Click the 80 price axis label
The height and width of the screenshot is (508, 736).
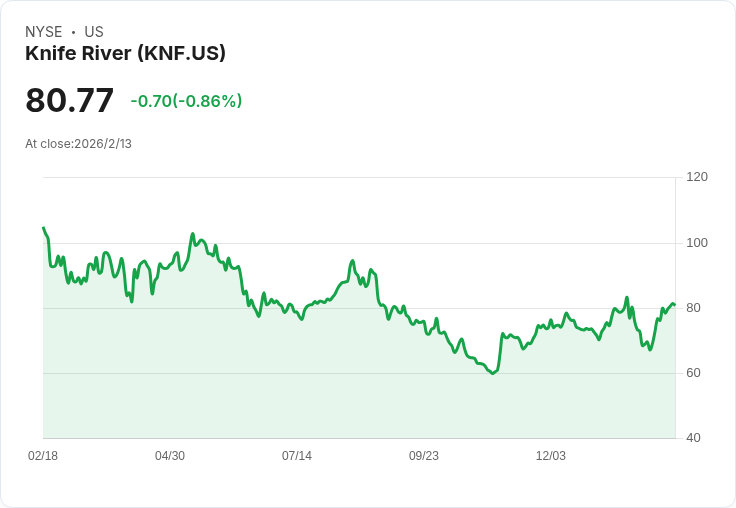tap(693, 308)
